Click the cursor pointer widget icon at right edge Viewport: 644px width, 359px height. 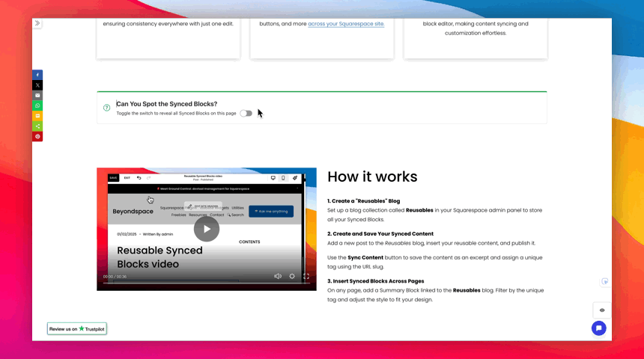(x=605, y=281)
